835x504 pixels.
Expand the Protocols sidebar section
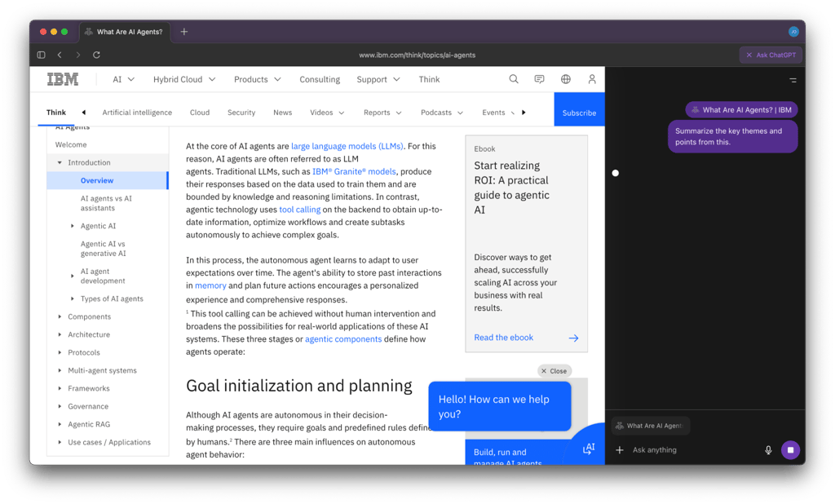coord(60,352)
